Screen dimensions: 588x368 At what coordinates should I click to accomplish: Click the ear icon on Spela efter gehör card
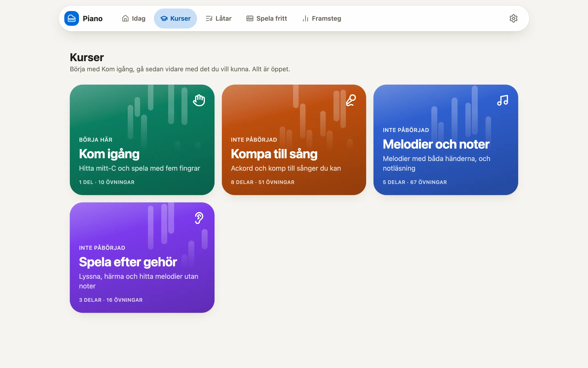point(199,218)
